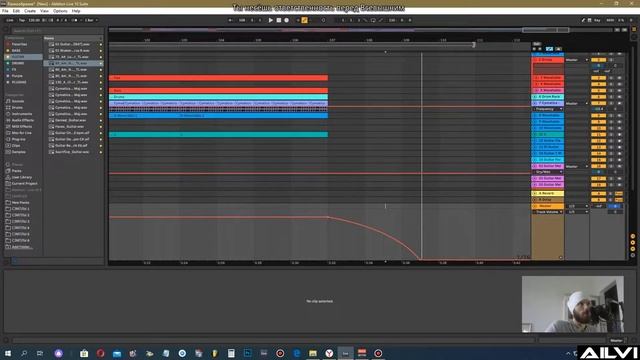Open the Options menu

(60, 11)
